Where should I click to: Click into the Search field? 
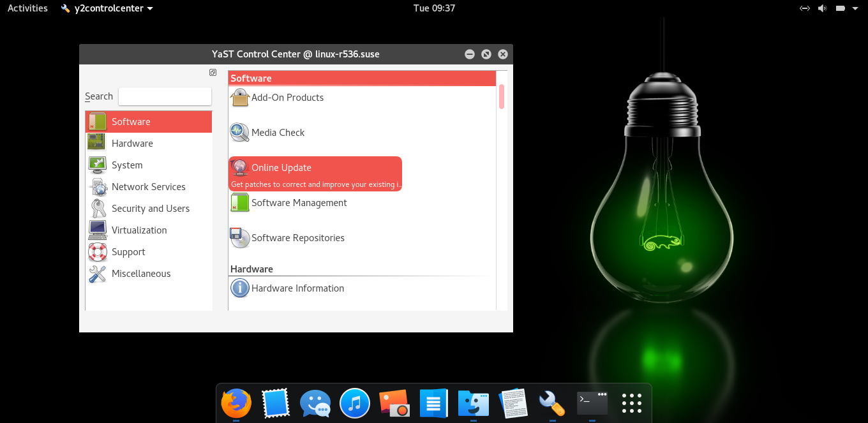165,96
